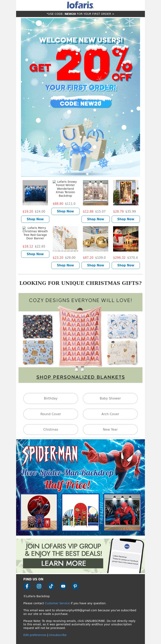Open Shop Personalized Blankets link
Viewport: 161px width, 644px height.
click(80, 377)
